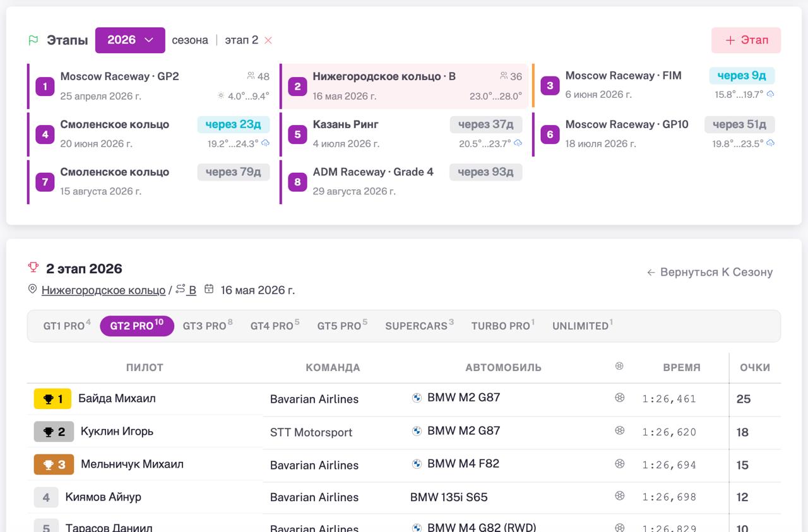Click BMW logo in Байда Михаил's row
Image resolution: width=808 pixels, height=532 pixels.
pyautogui.click(x=417, y=398)
